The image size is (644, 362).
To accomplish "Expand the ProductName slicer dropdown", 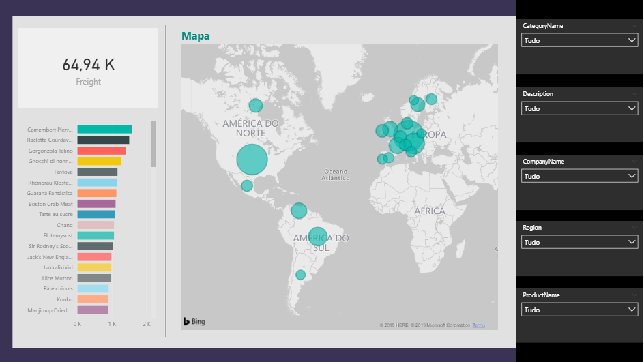I will 579,310.
